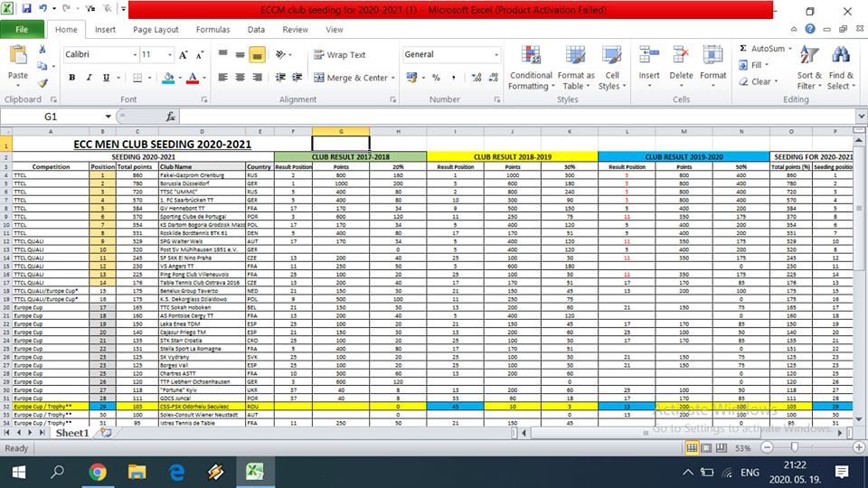Open Format as Table gallery
Image resolution: width=868 pixels, height=488 pixels.
(x=576, y=68)
